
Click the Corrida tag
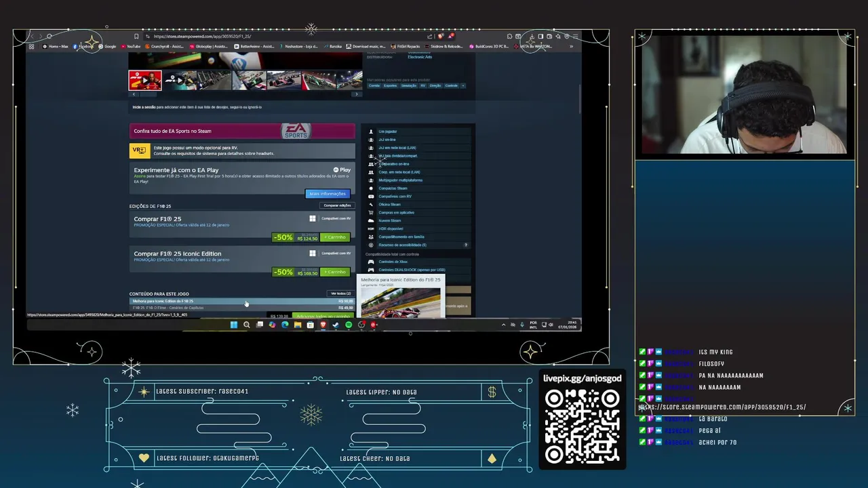(x=374, y=85)
